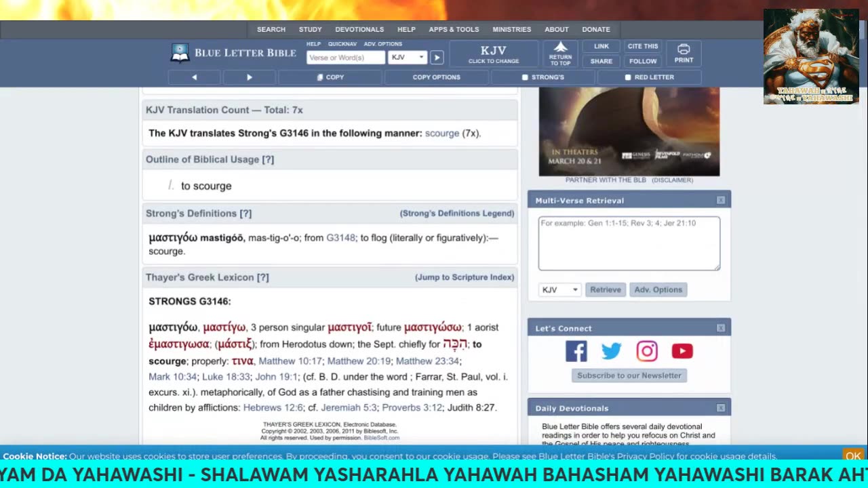The image size is (868, 488).
Task: Click the scourge translation link
Action: pyautogui.click(x=442, y=134)
